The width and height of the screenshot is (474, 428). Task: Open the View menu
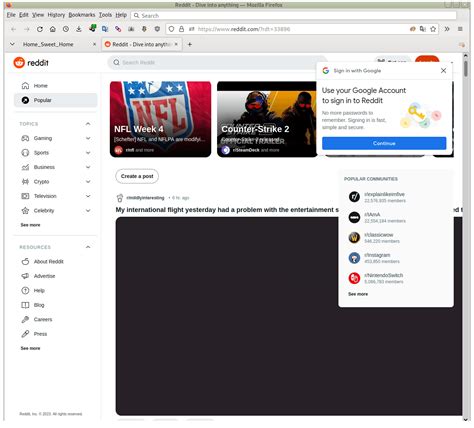(38, 15)
